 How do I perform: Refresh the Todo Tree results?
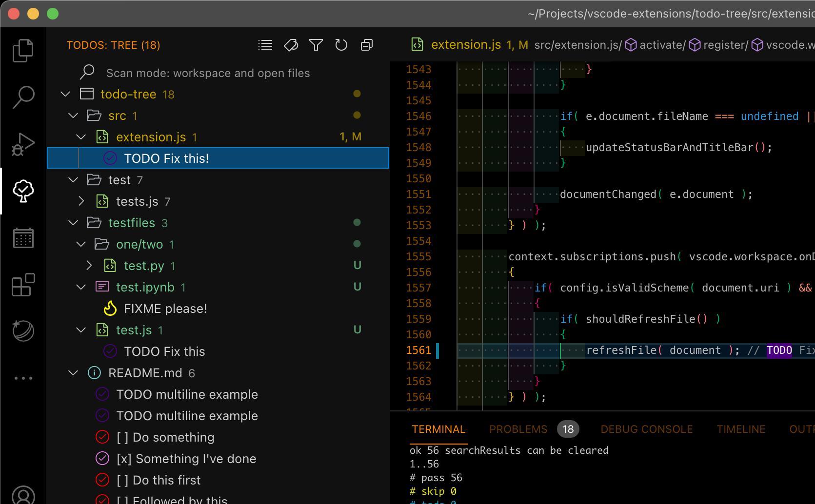pos(341,44)
